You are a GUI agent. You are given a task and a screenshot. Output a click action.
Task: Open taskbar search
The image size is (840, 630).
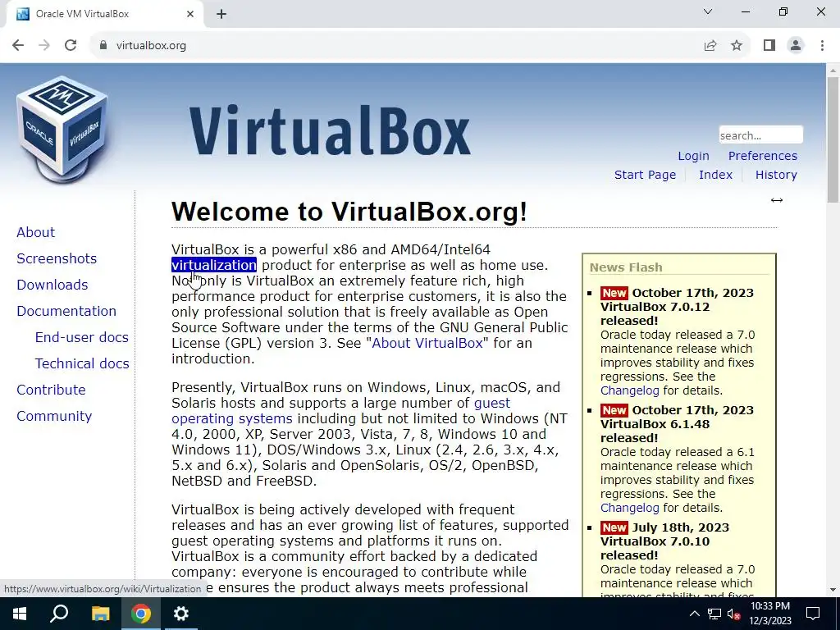click(59, 614)
